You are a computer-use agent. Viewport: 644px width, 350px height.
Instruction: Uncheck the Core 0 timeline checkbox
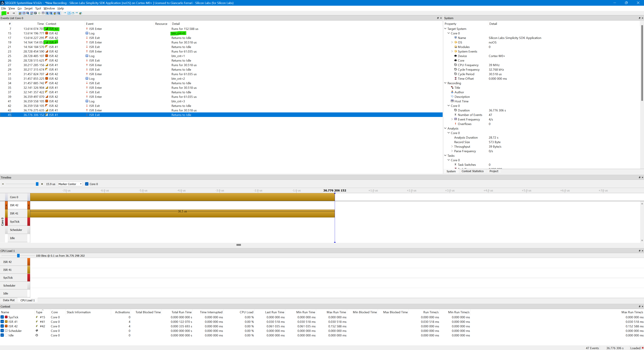point(87,184)
